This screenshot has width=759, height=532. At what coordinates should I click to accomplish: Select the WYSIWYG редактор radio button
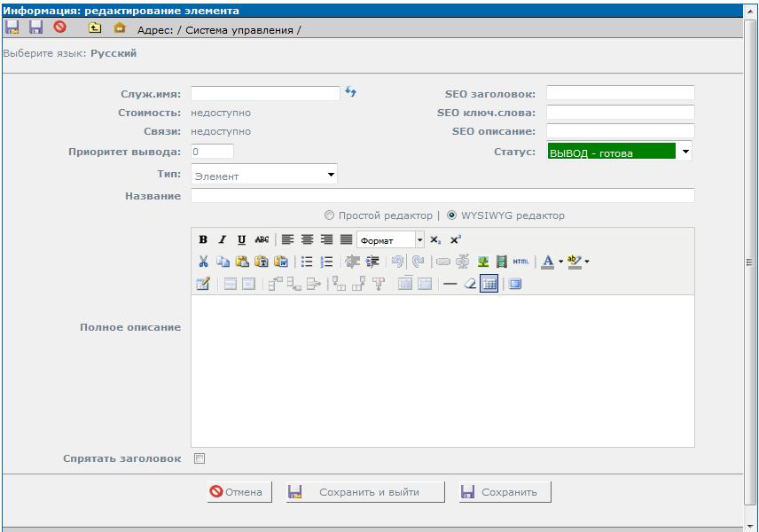[452, 215]
